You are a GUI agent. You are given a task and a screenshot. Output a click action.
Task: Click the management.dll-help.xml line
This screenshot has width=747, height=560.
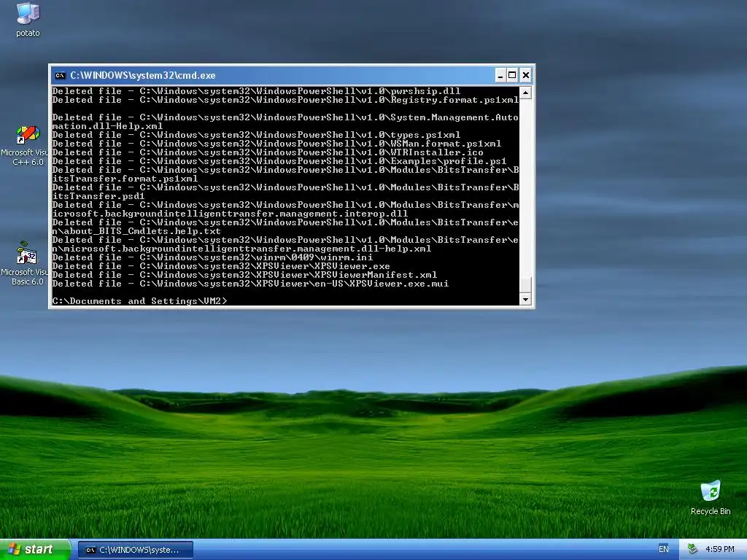pos(241,249)
